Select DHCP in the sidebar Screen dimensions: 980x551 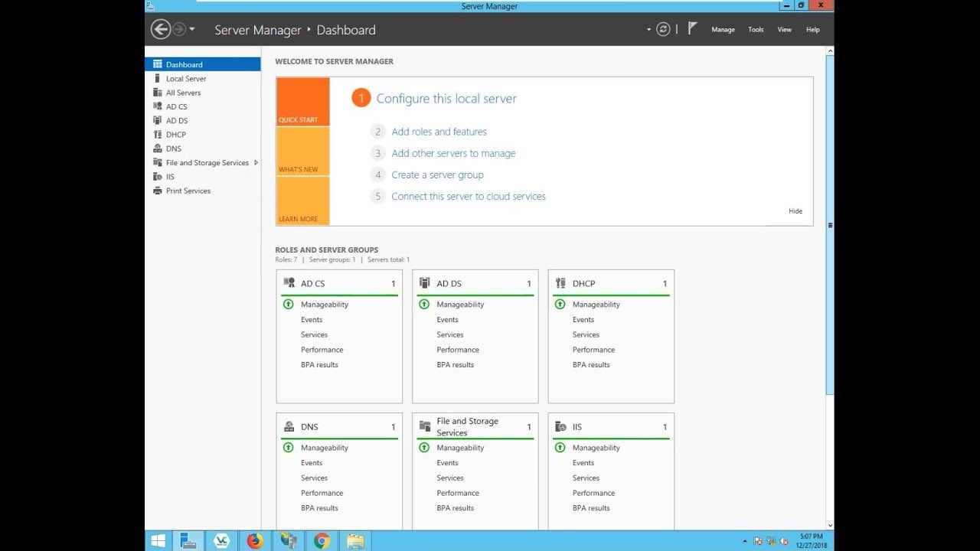click(x=203, y=135)
